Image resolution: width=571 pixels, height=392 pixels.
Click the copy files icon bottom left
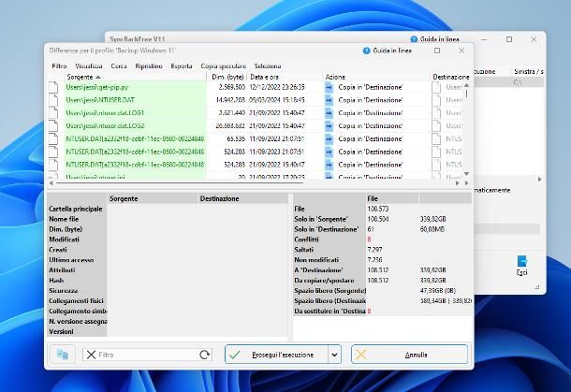coord(63,355)
